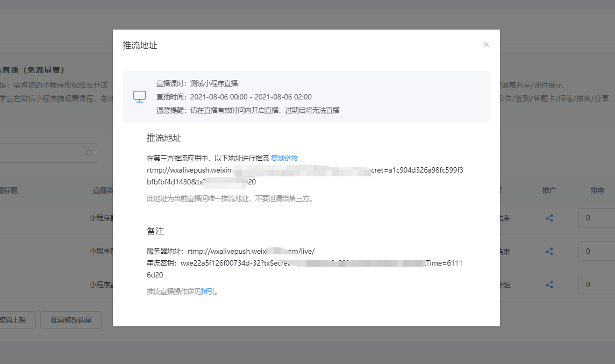Close the 推流地址 dialog

point(486,45)
